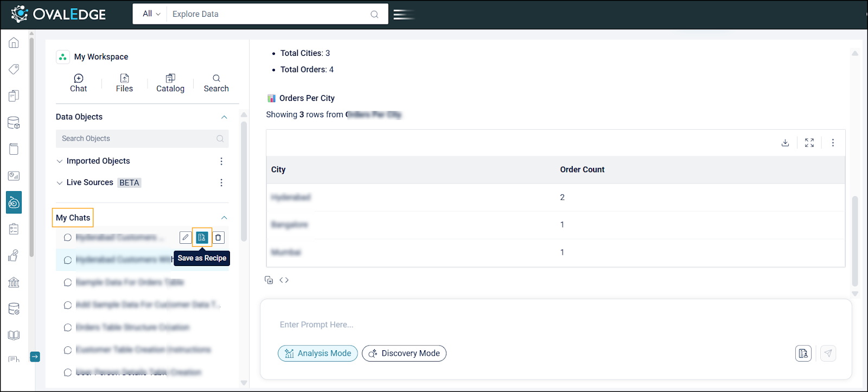Switch to the Catalog tab

[170, 83]
